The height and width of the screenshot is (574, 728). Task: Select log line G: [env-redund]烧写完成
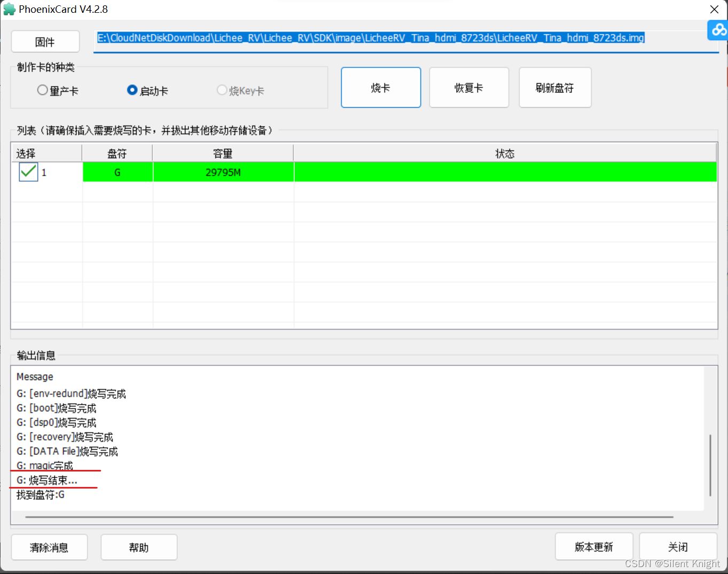pos(71,394)
